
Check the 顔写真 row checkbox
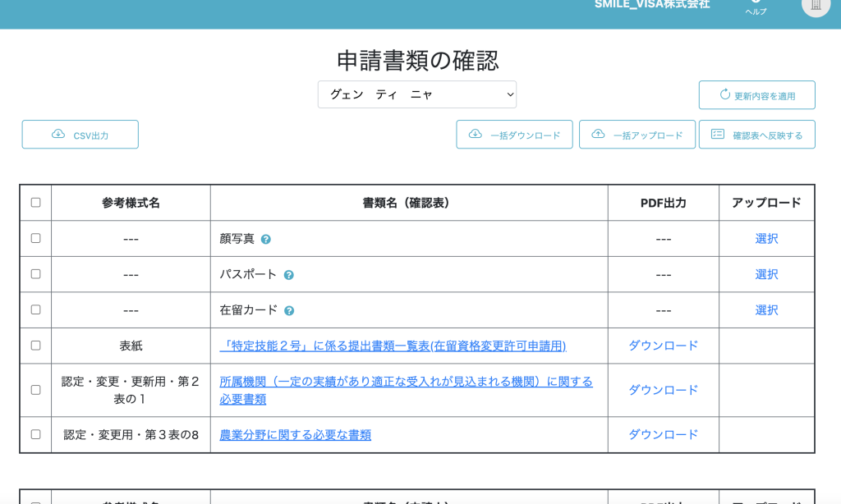coord(35,238)
